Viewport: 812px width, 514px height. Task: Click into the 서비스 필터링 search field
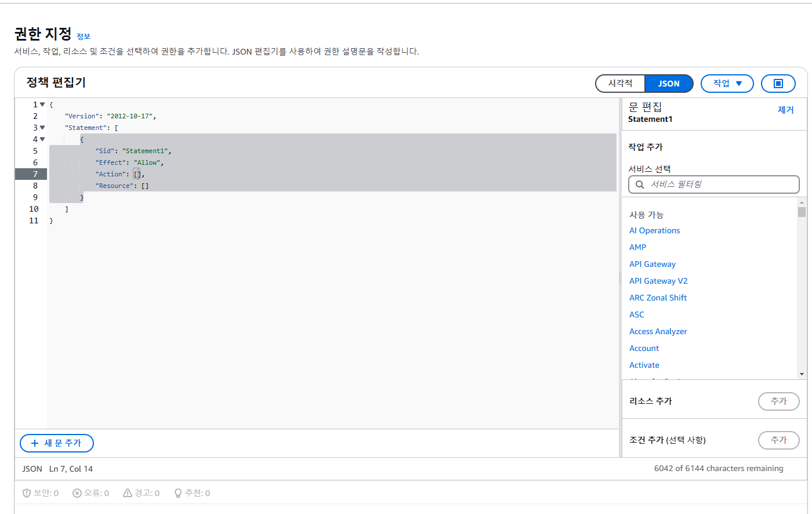pos(714,184)
